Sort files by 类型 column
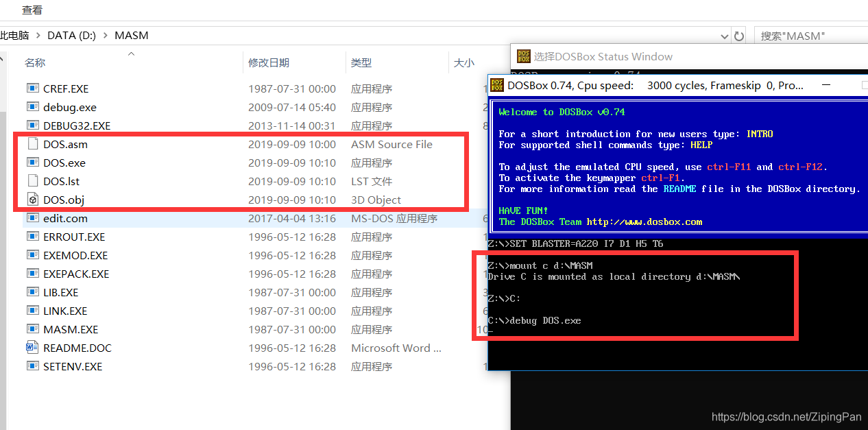The height and width of the screenshot is (430, 868). (361, 62)
